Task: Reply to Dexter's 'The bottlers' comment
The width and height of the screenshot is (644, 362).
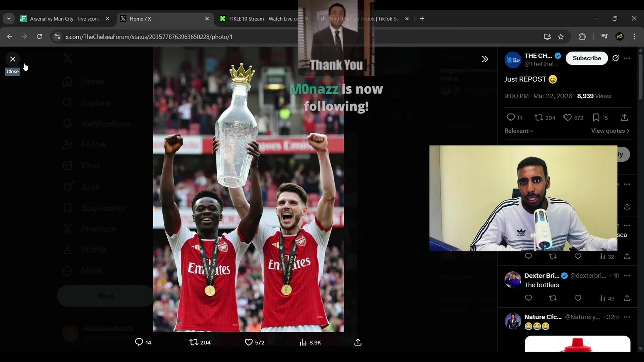Action: [x=528, y=298]
